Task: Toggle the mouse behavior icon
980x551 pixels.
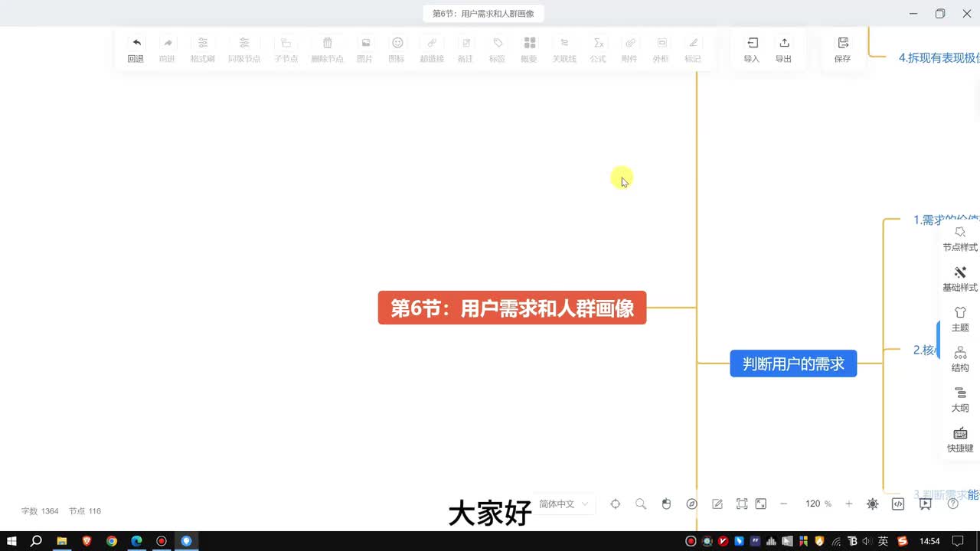Action: point(666,504)
